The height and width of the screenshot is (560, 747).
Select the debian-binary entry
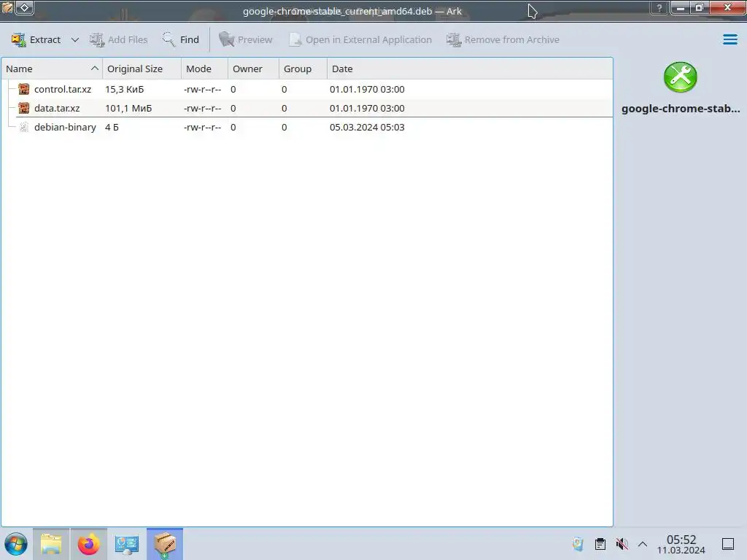307,127
